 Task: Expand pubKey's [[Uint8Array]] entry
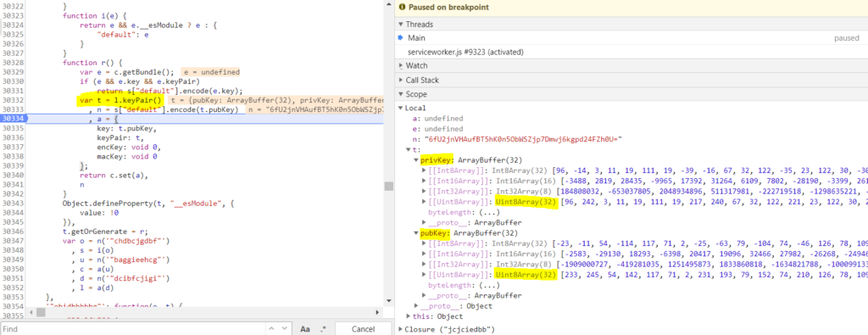[x=424, y=275]
